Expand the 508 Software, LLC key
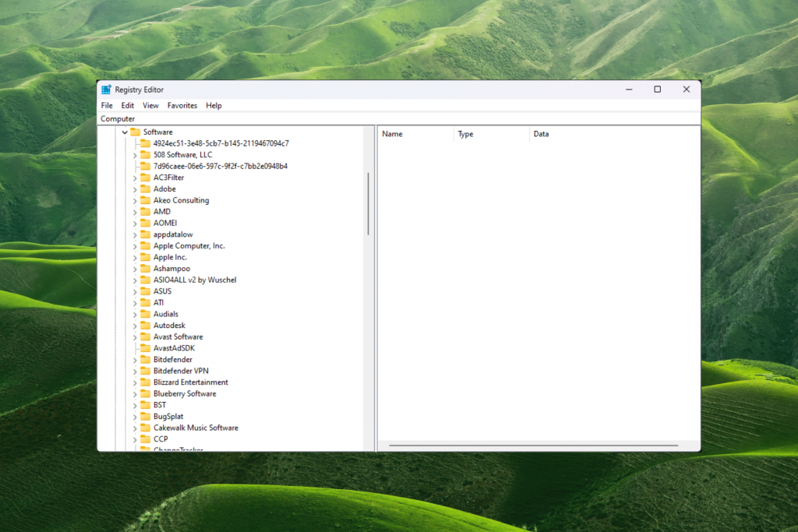Viewport: 798px width, 532px height. 135,155
